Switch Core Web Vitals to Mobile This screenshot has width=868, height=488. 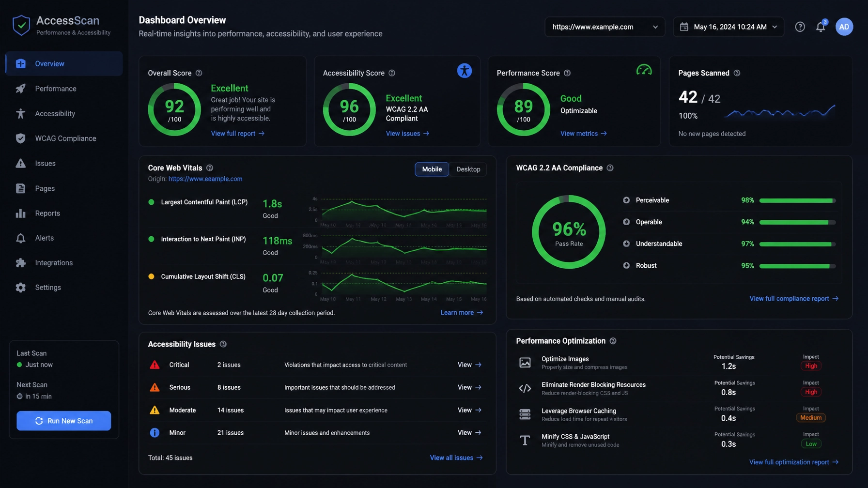[x=432, y=169]
